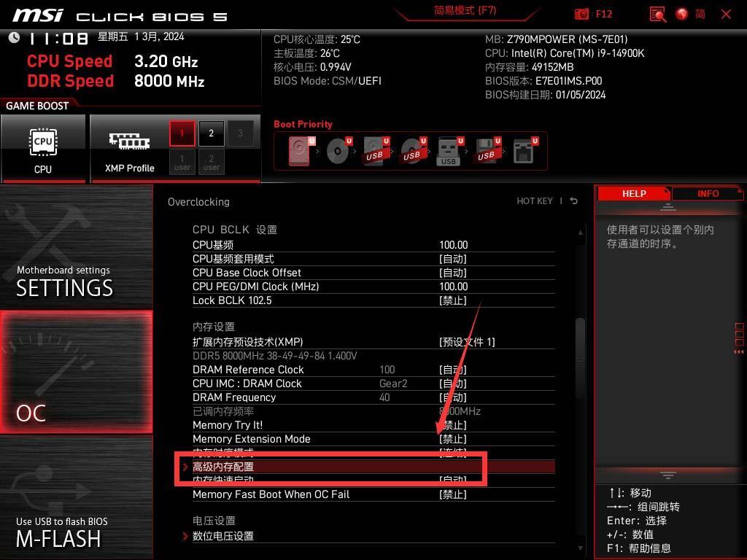
Task: Select XMP user profile 1
Action: (182, 162)
